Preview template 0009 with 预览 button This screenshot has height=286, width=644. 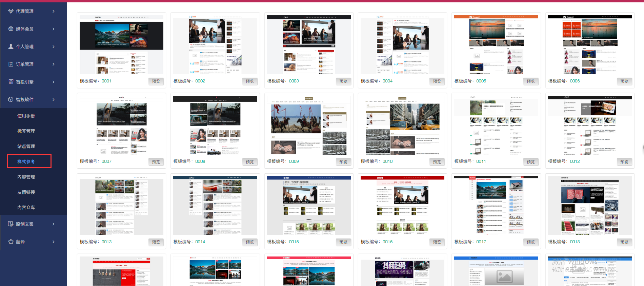click(343, 161)
